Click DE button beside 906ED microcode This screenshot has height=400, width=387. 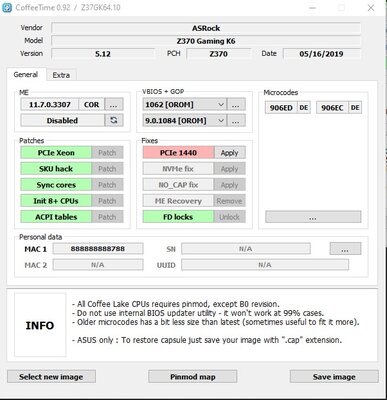pos(304,108)
